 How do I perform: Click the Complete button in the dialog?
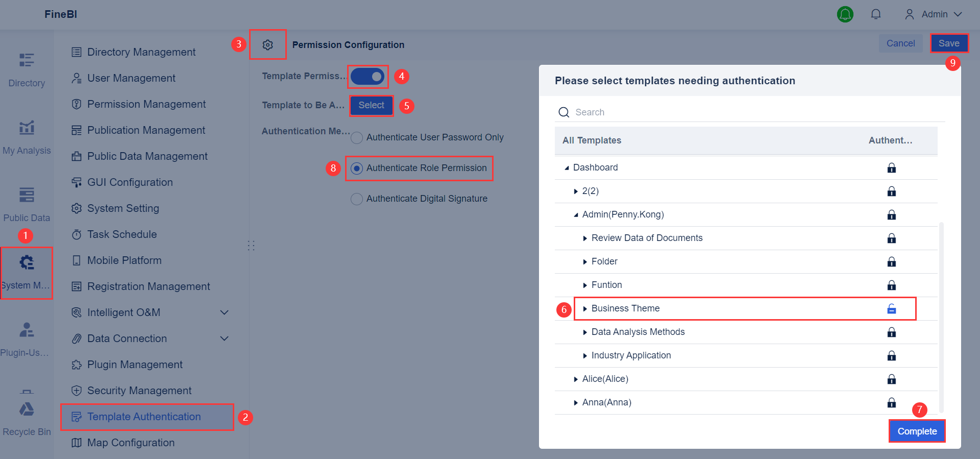[916, 431]
